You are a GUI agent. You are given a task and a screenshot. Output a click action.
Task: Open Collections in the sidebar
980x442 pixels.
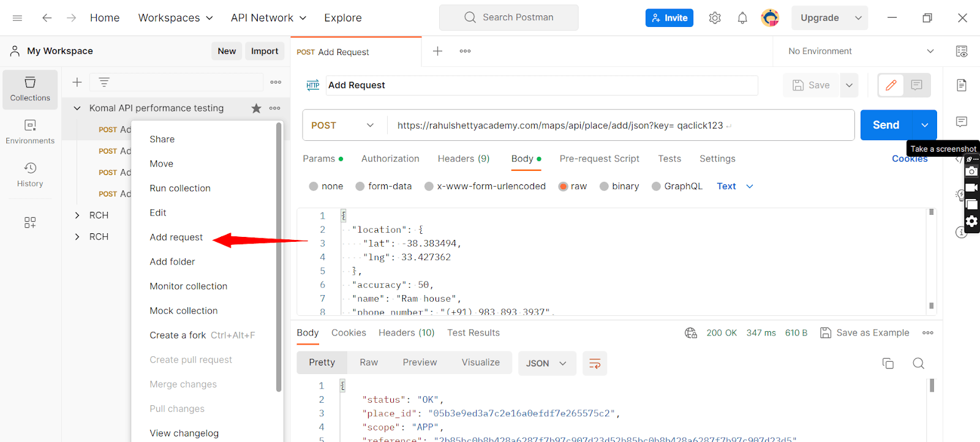(x=30, y=89)
